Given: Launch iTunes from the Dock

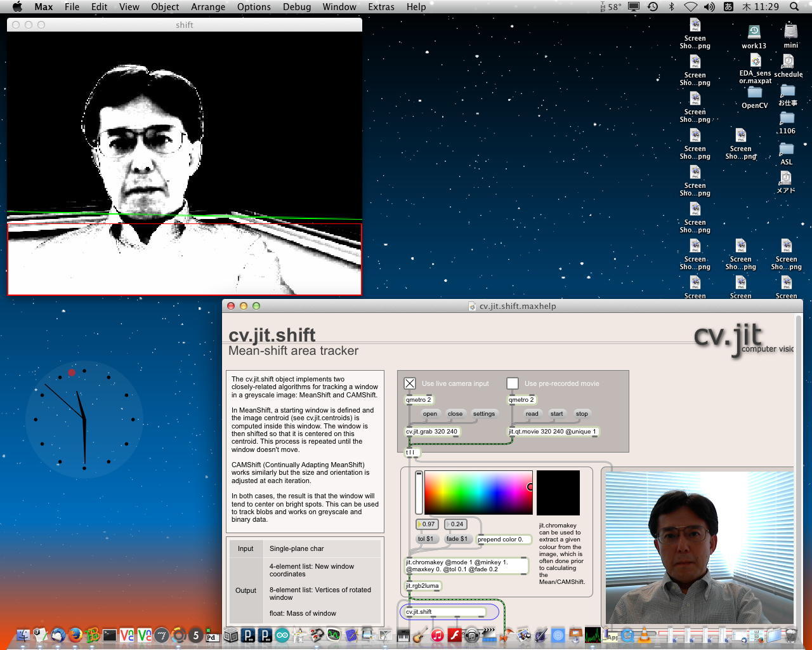Looking at the screenshot, I should (437, 635).
